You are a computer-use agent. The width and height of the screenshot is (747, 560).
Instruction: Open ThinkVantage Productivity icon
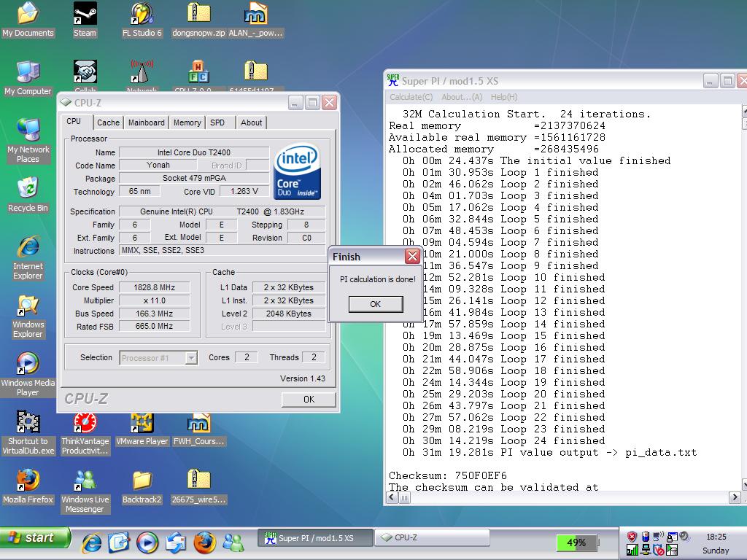click(85, 432)
